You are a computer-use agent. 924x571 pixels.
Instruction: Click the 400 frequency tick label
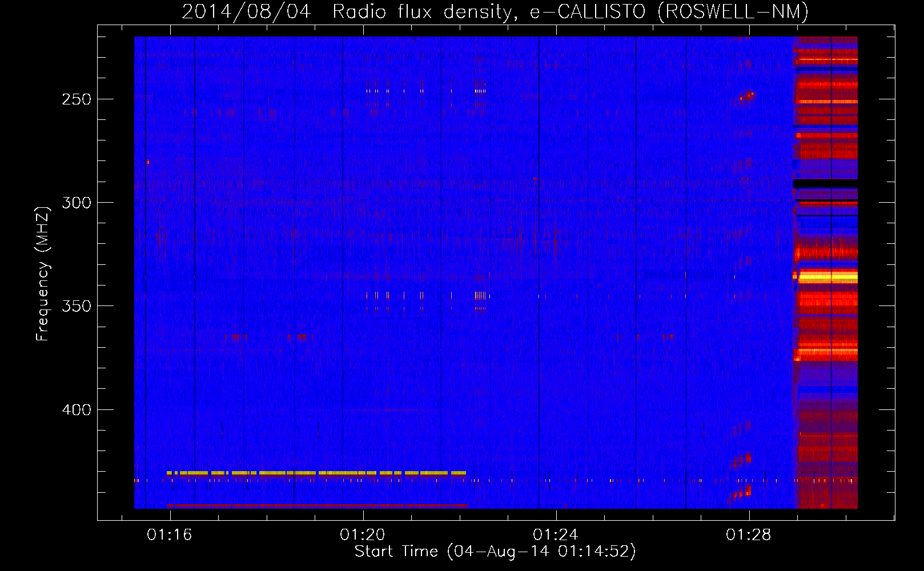77,410
